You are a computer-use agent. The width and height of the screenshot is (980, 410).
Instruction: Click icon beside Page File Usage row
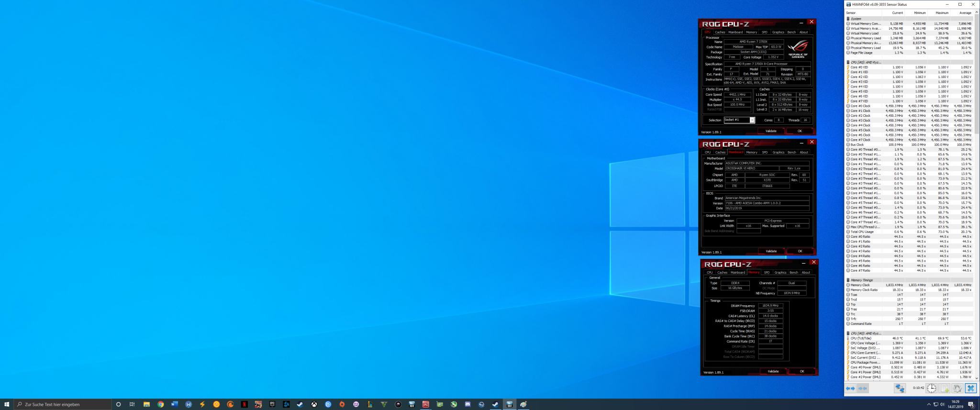pos(848,53)
